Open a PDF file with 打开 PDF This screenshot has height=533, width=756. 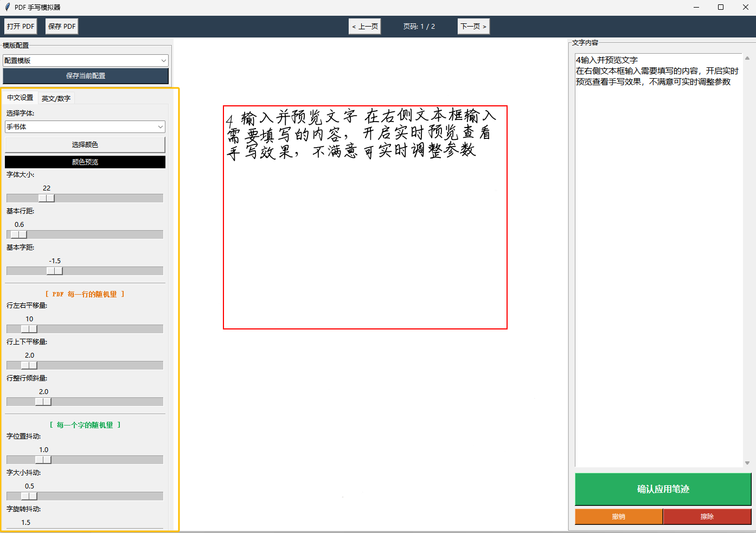coord(20,26)
